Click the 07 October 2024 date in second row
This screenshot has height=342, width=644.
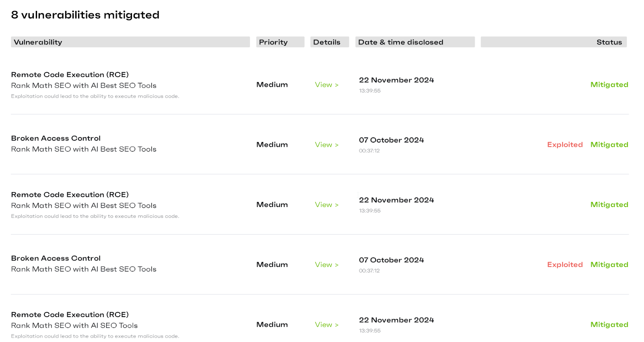[x=391, y=140]
